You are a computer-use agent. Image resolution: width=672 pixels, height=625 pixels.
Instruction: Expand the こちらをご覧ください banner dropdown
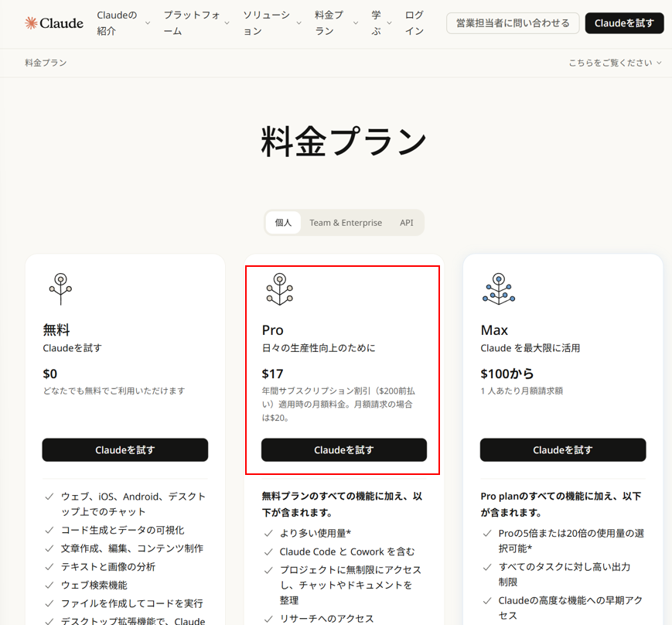tap(615, 62)
